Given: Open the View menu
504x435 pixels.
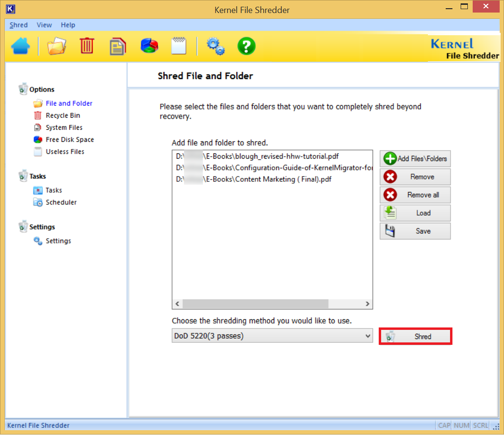Looking at the screenshot, I should click(44, 25).
